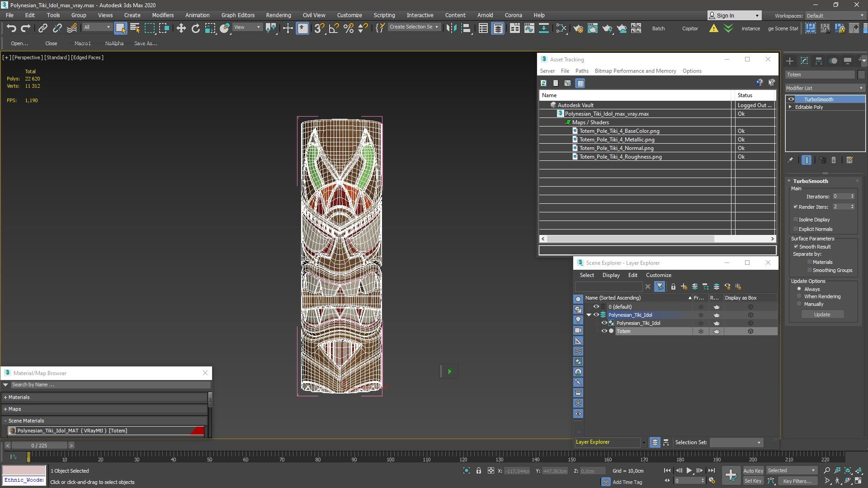Viewport: 868px width, 488px height.
Task: Click Remove modifier trash icon
Action: [834, 160]
